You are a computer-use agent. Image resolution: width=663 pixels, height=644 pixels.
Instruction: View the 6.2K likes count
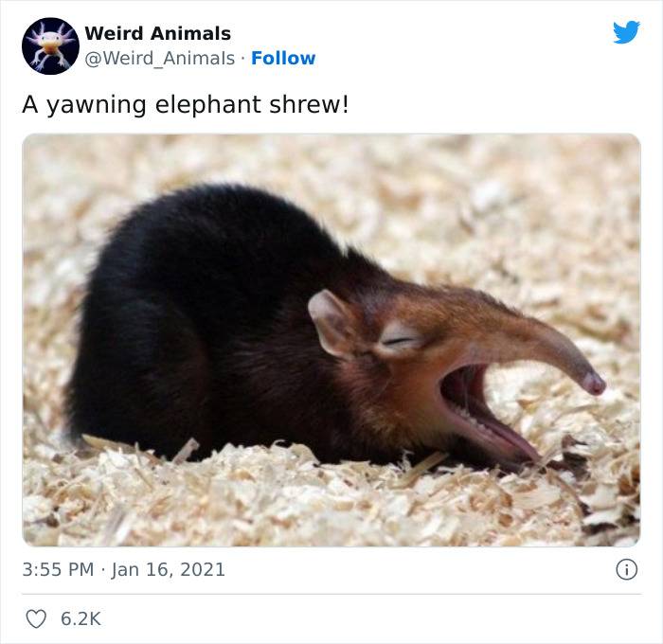[81, 619]
